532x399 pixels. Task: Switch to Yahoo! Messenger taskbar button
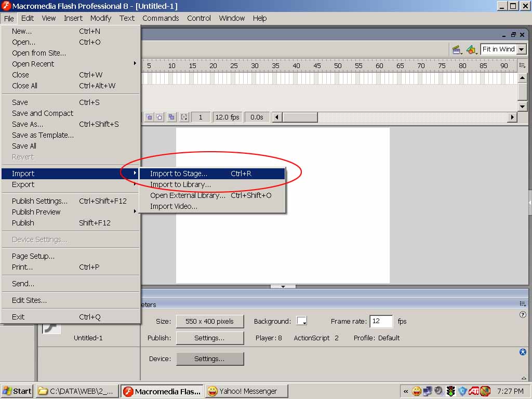click(247, 391)
